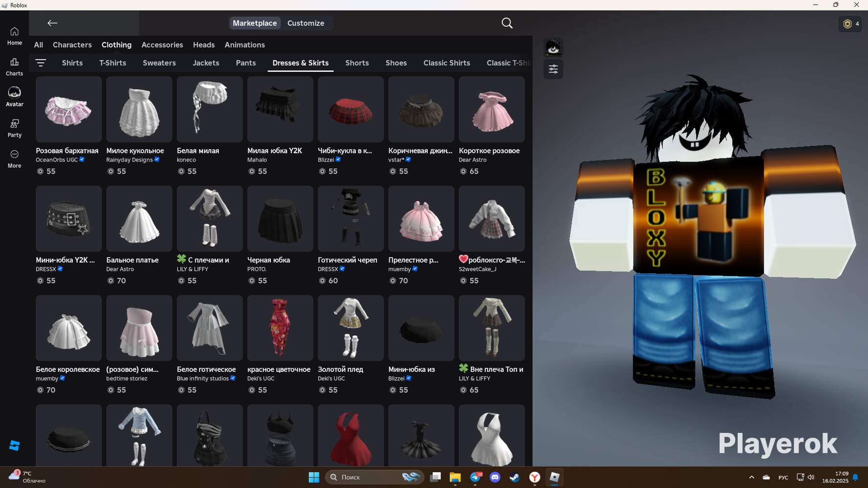Open the Pants subcategory
868x488 pixels.
(246, 63)
